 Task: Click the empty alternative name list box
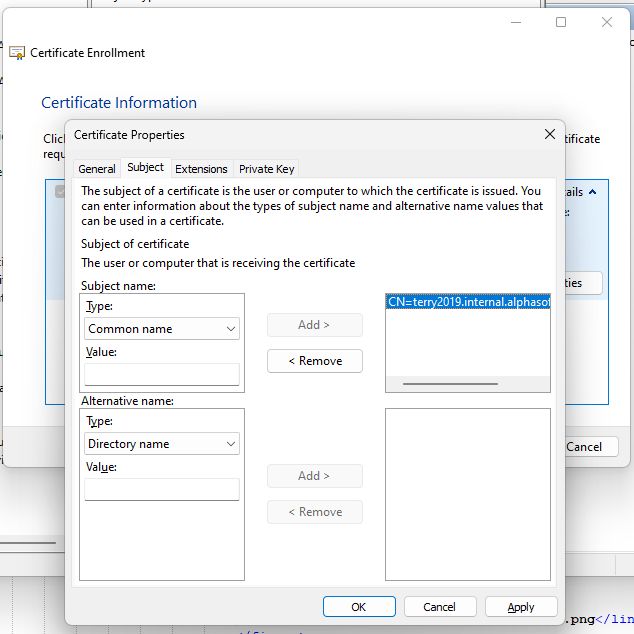tap(468, 494)
